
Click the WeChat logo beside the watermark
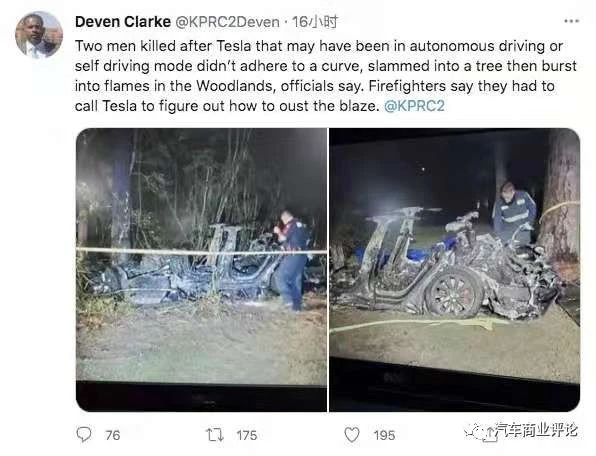[474, 431]
